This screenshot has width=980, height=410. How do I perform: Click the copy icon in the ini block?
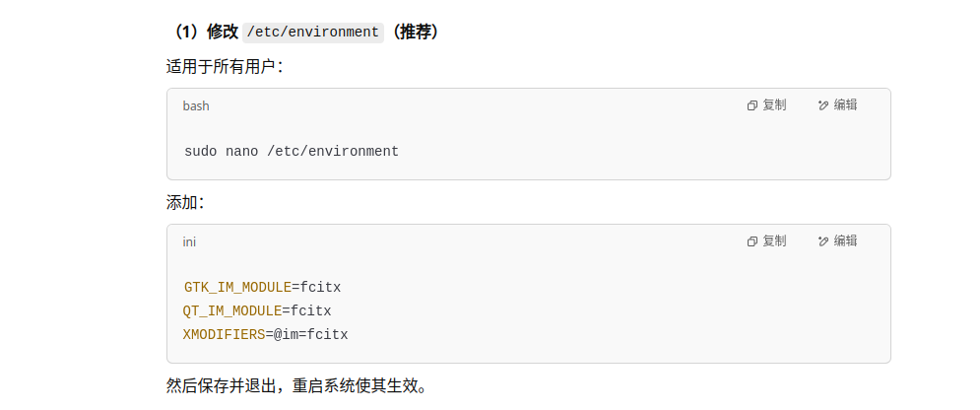point(752,241)
